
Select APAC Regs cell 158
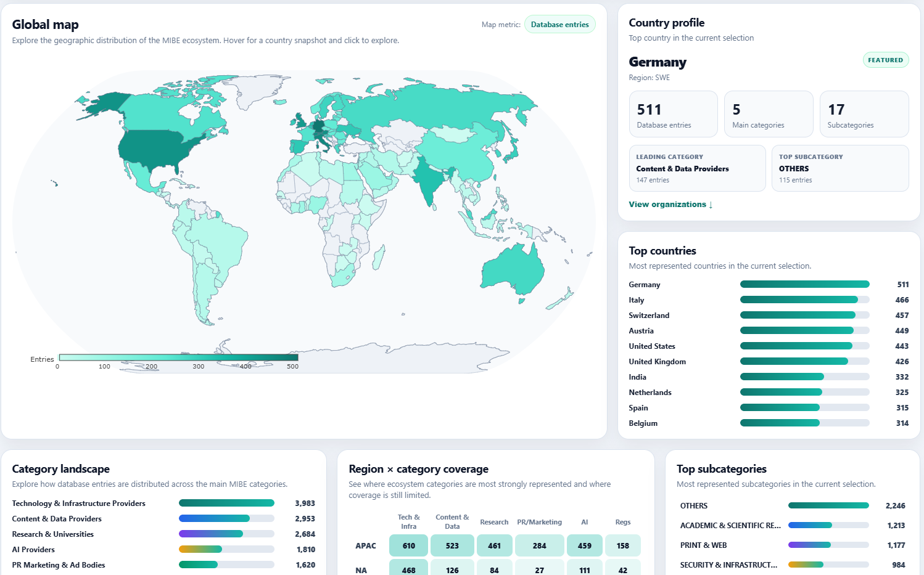[623, 545]
